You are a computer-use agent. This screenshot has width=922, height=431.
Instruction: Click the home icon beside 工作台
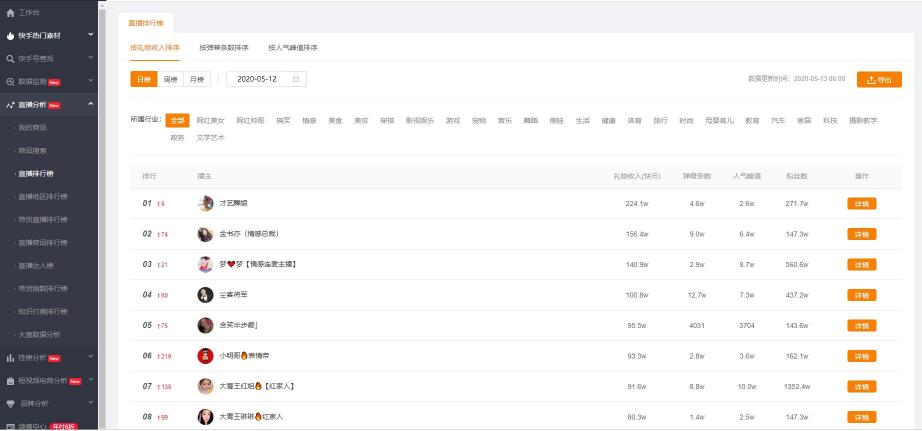click(x=10, y=13)
